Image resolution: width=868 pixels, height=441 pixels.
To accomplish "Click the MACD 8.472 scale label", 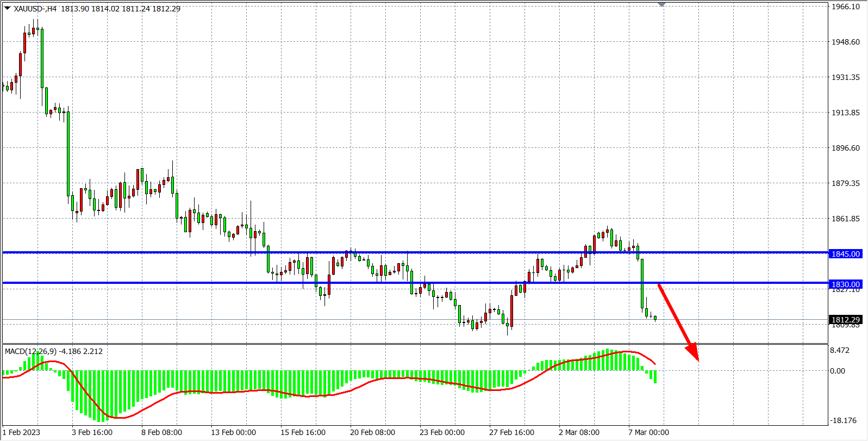I will pos(839,350).
